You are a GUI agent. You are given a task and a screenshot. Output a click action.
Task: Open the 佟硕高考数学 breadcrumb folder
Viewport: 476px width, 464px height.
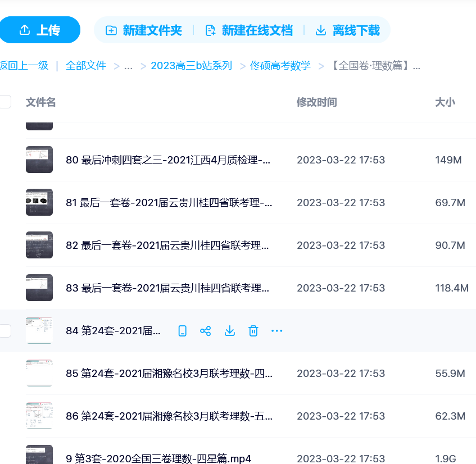tap(280, 66)
